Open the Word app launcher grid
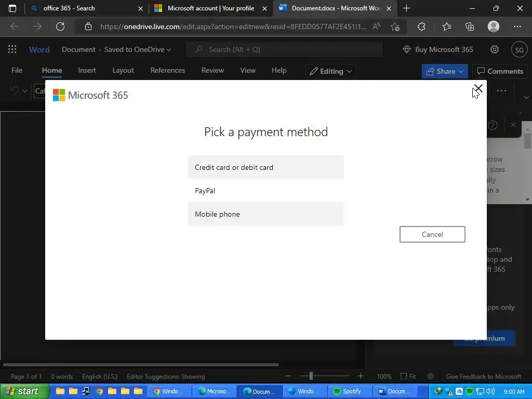This screenshot has width=532, height=399. 12,49
